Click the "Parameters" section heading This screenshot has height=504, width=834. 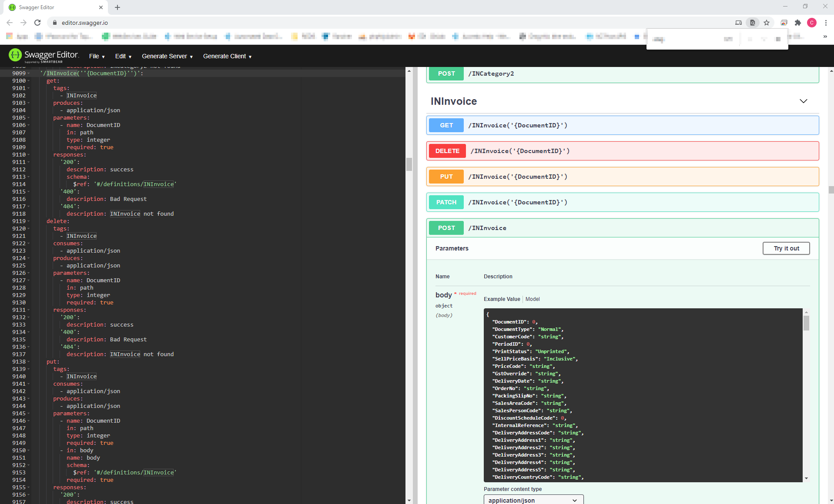(452, 248)
